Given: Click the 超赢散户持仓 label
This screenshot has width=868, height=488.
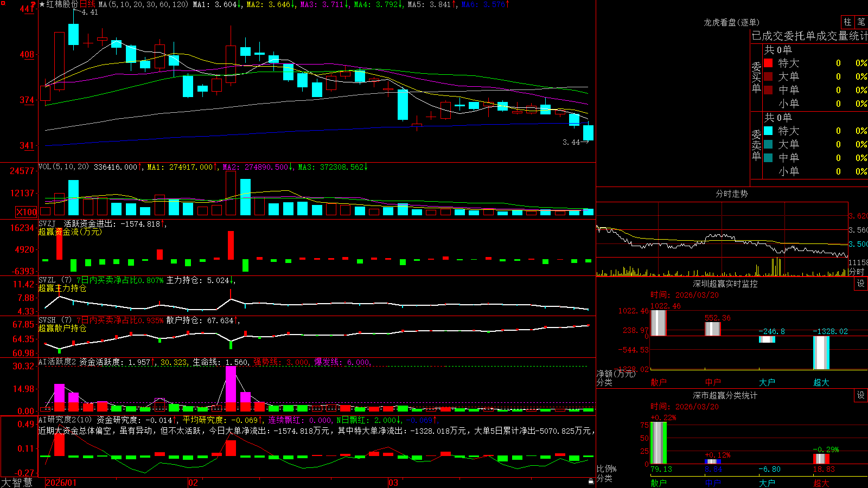Looking at the screenshot, I should [62, 328].
